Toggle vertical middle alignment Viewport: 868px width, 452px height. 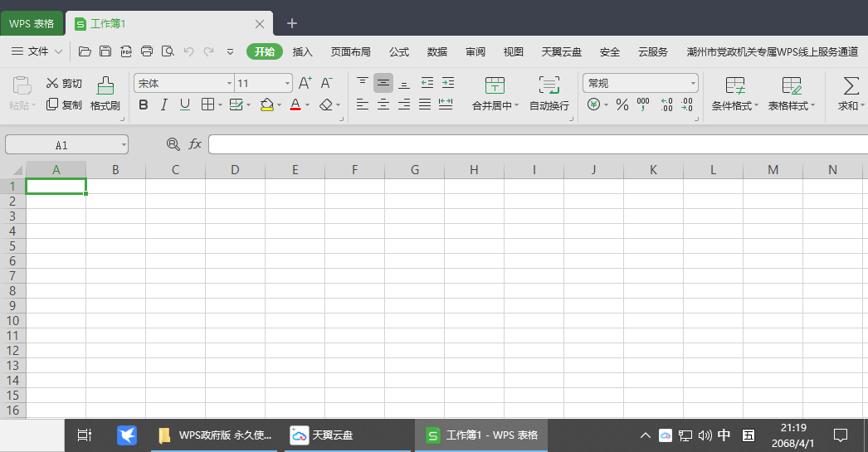[383, 83]
